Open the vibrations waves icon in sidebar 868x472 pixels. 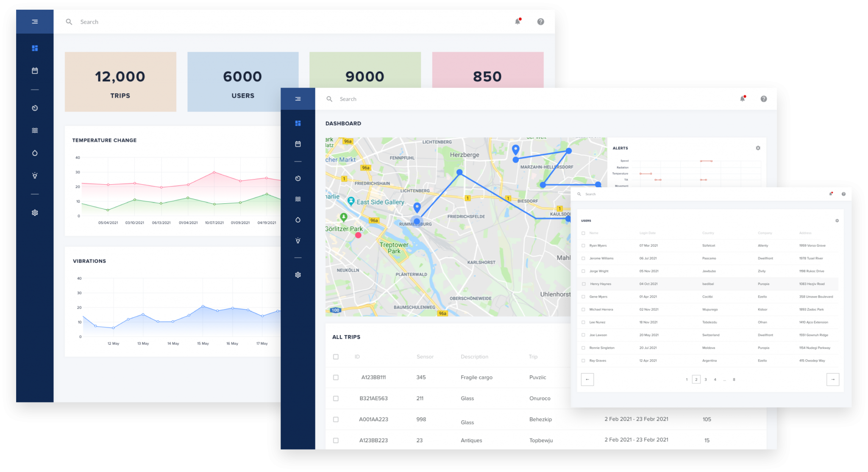298,198
